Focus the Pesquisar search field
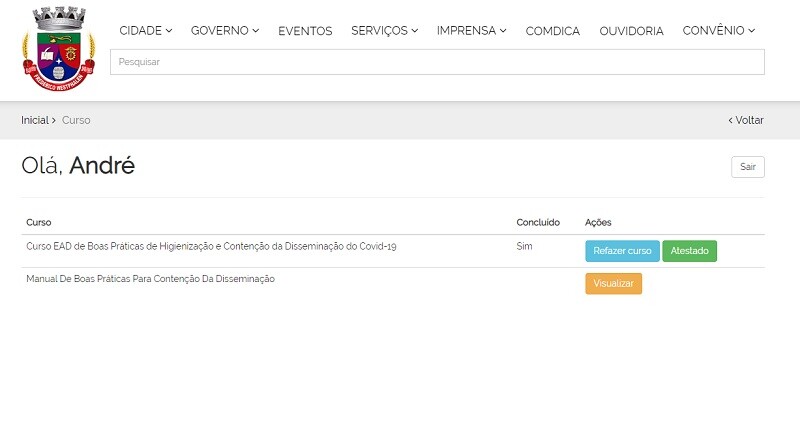This screenshot has height=428, width=800. pyautogui.click(x=437, y=62)
